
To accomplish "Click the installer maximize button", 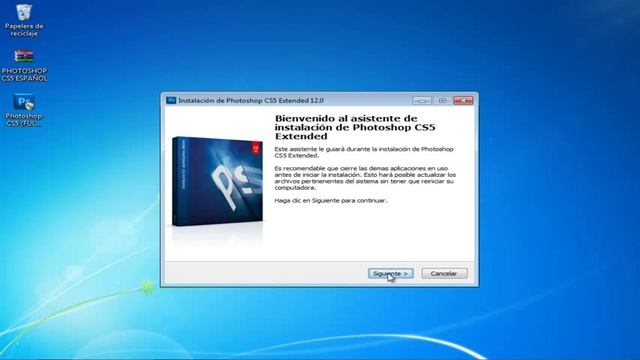I will 442,100.
